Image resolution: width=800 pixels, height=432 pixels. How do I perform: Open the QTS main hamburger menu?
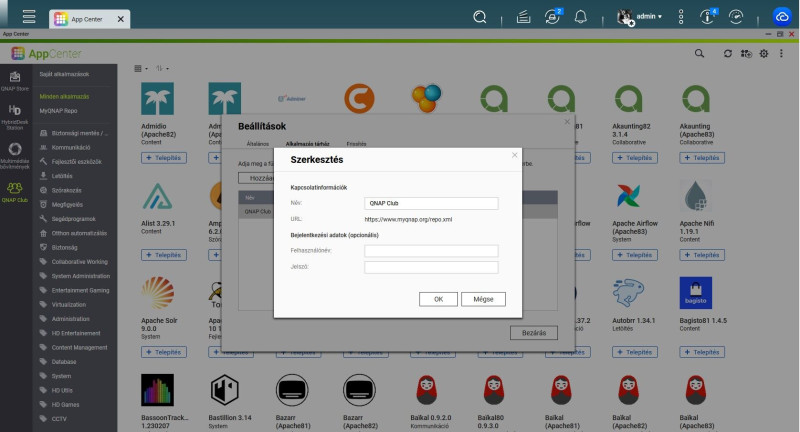tap(29, 17)
